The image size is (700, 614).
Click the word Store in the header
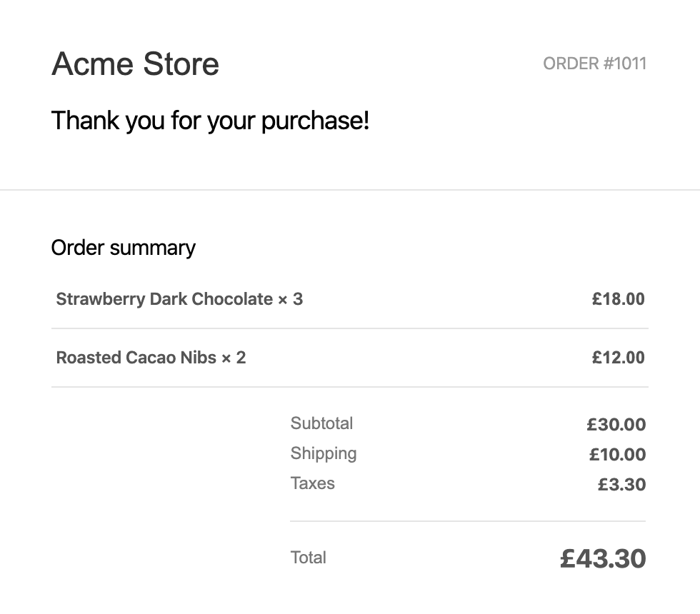181,64
